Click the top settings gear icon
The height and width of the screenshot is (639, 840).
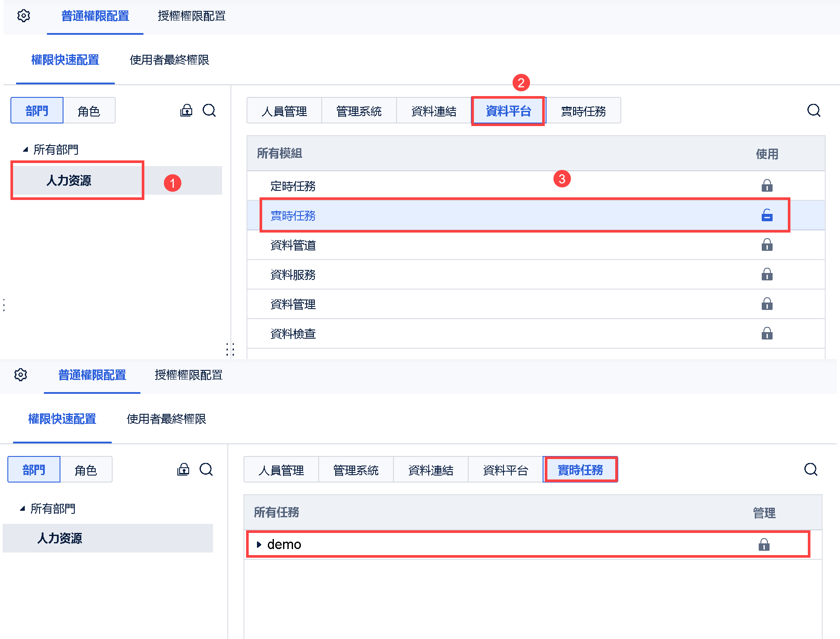(23, 16)
